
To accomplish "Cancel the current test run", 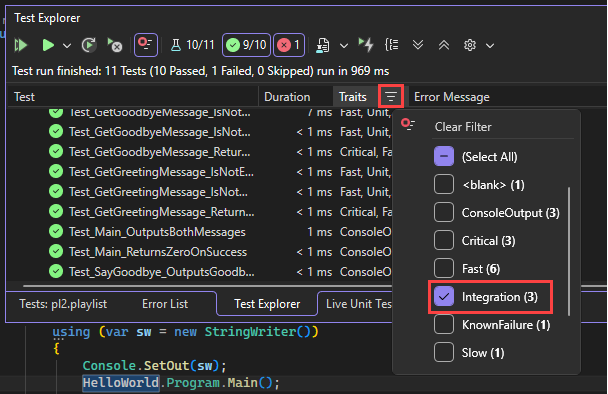I will 114,45.
